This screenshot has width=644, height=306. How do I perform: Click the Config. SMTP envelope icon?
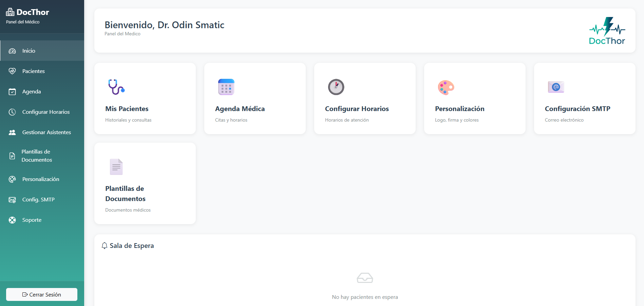coord(12,199)
